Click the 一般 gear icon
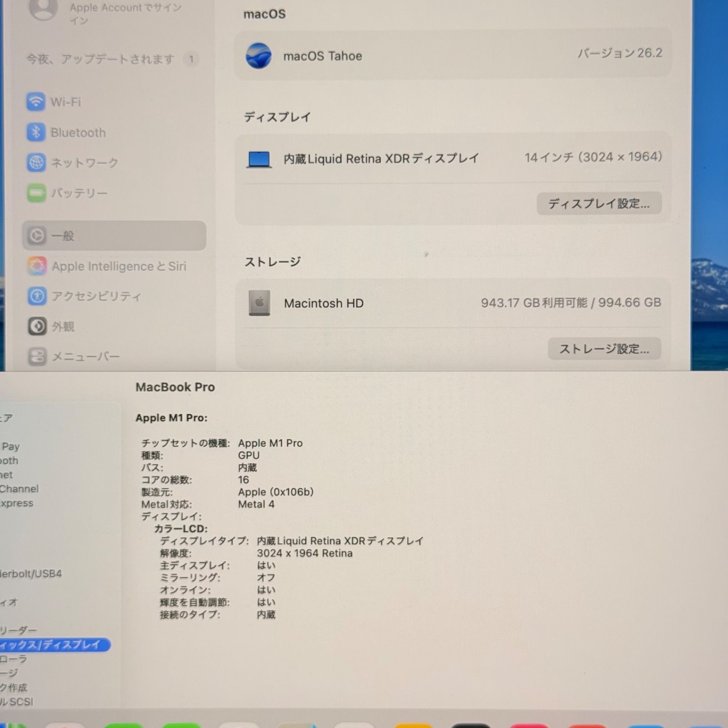This screenshot has height=728, width=728. [x=37, y=236]
